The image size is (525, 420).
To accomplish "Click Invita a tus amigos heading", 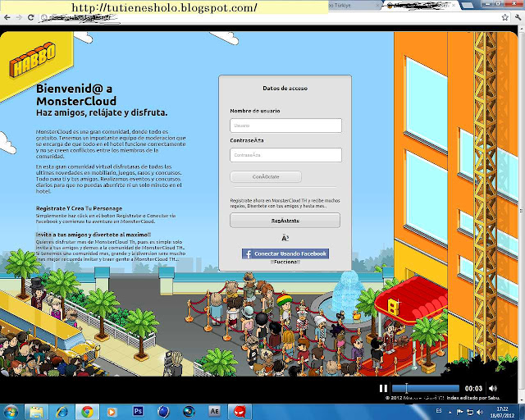I will [94, 235].
